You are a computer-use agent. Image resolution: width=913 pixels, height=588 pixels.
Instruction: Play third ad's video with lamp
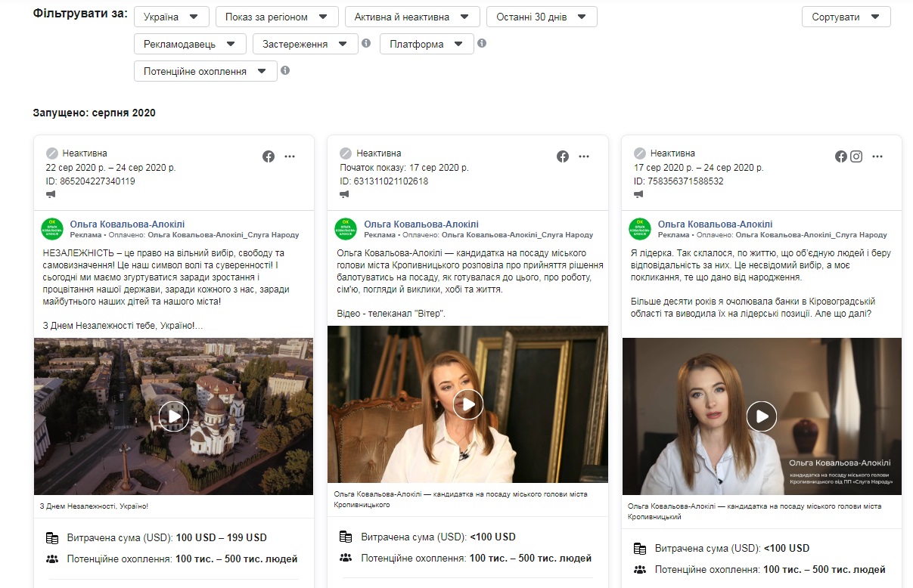tap(762, 416)
